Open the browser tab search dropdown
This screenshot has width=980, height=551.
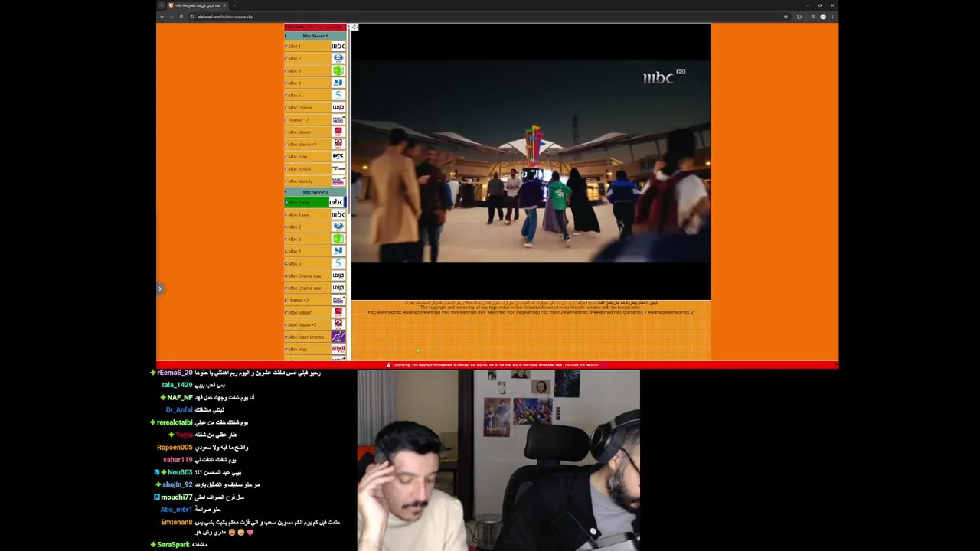click(x=162, y=5)
